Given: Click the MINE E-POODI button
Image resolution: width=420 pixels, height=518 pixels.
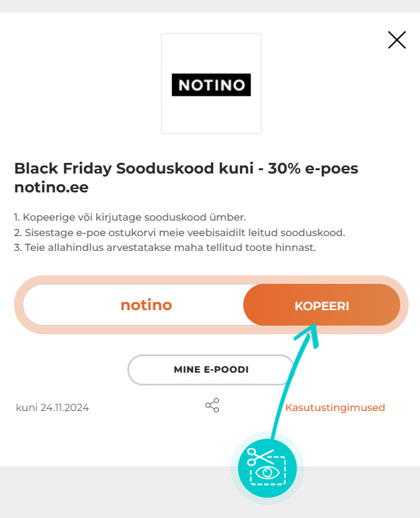Looking at the screenshot, I should pyautogui.click(x=211, y=370).
